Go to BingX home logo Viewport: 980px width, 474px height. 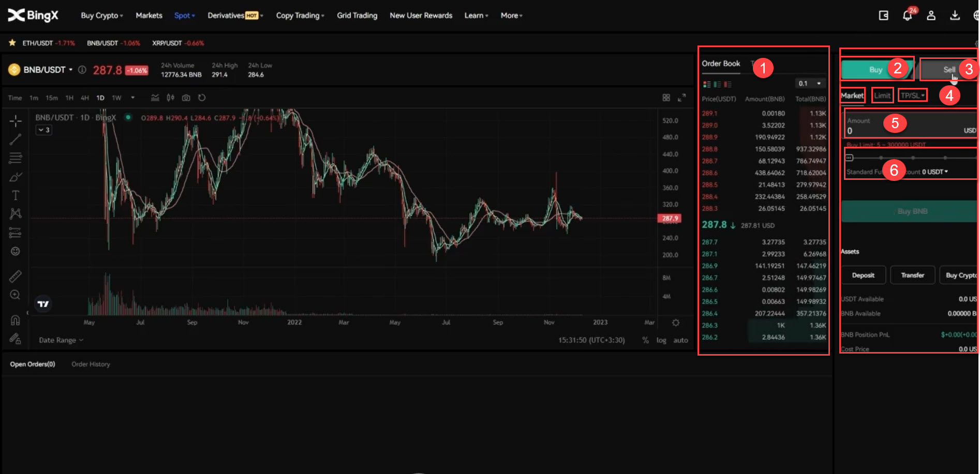(33, 16)
